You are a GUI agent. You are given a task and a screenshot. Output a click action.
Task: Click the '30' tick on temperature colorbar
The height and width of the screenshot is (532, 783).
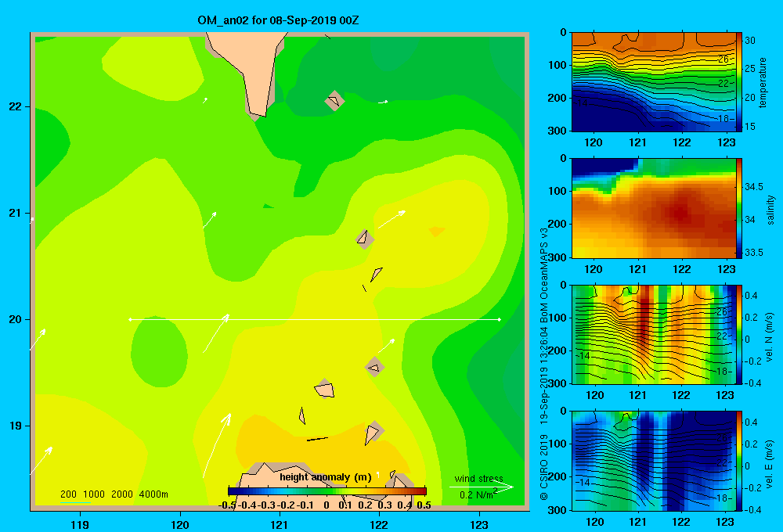pyautogui.click(x=750, y=41)
